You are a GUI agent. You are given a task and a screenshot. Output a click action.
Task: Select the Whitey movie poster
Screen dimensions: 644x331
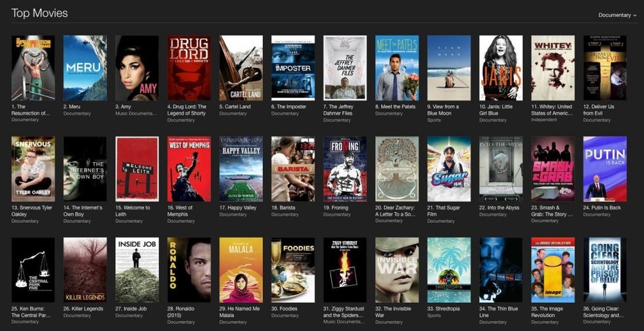coord(553,68)
